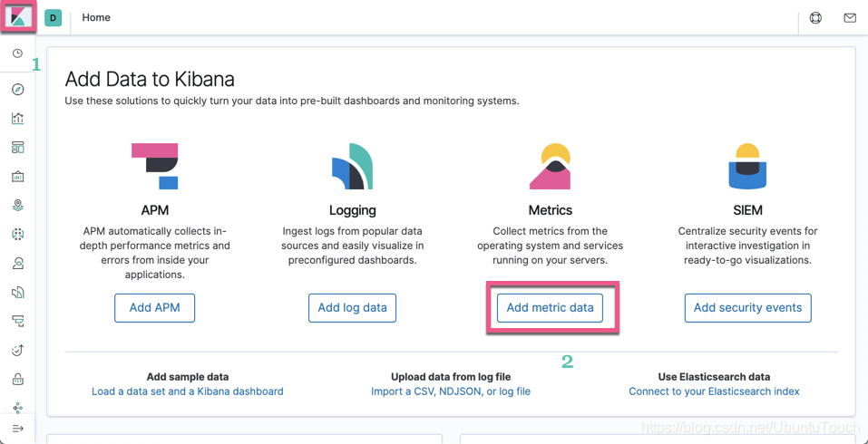Click the Kibana logo in top-left

(18, 17)
